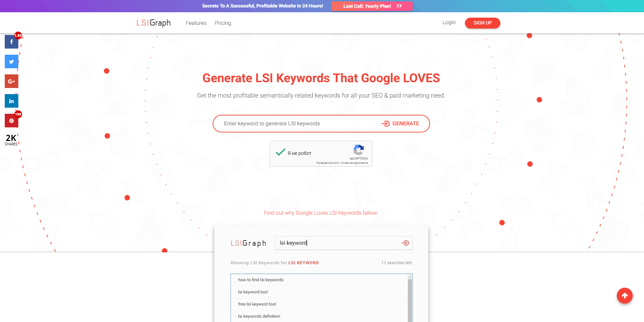Share page via Google Plus icon
This screenshot has width=644, height=322.
tap(12, 81)
